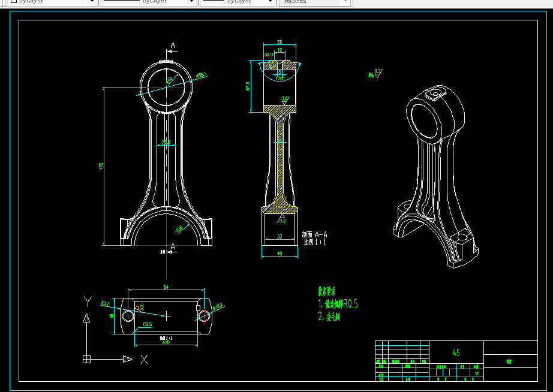Select the left bolt hole in bottom view
The height and width of the screenshot is (392, 553).
click(x=128, y=316)
